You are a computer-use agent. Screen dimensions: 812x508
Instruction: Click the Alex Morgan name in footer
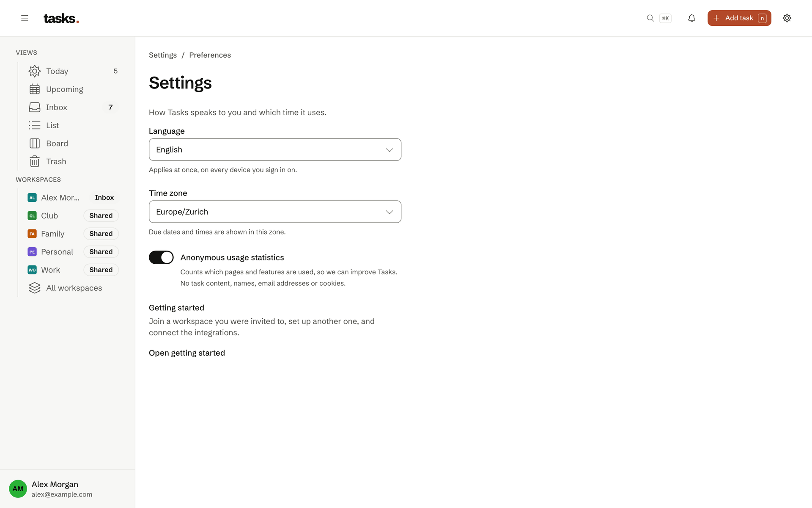[55, 484]
